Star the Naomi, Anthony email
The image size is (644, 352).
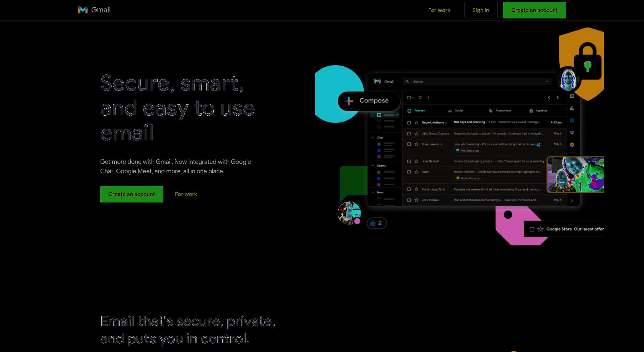point(416,123)
